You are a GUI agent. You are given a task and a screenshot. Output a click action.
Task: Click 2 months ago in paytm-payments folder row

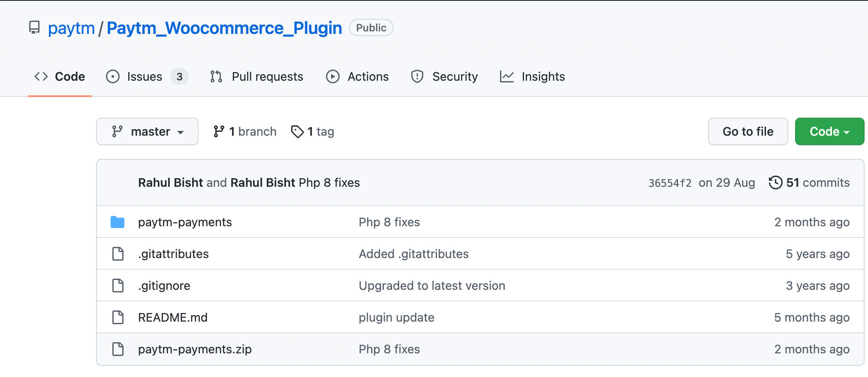point(812,222)
